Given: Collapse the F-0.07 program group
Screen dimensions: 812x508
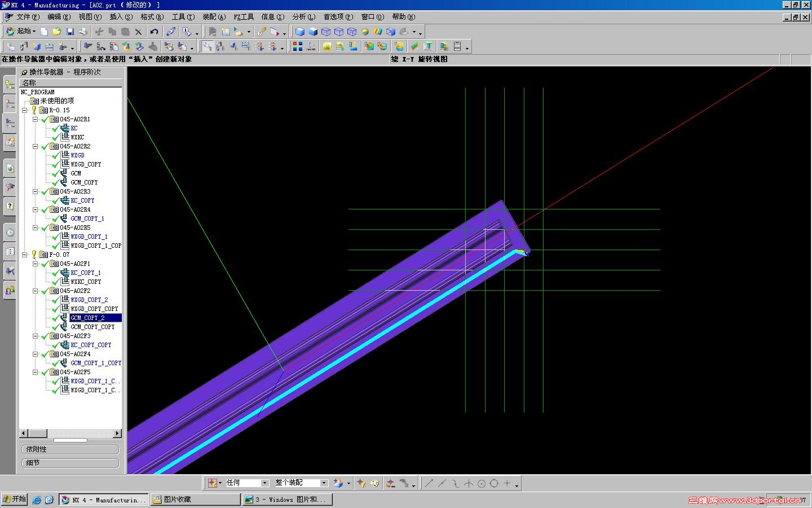Looking at the screenshot, I should (x=25, y=255).
